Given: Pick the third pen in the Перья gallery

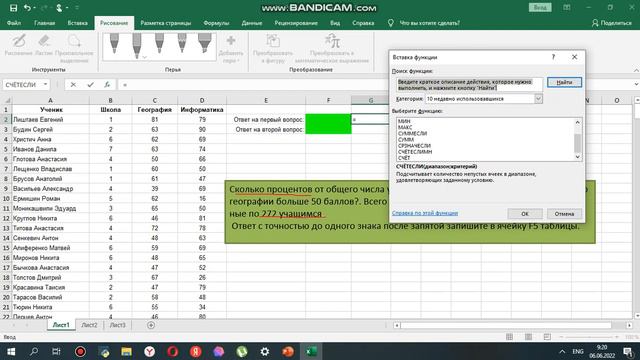Looking at the screenshot, I should pyautogui.click(x=160, y=44).
